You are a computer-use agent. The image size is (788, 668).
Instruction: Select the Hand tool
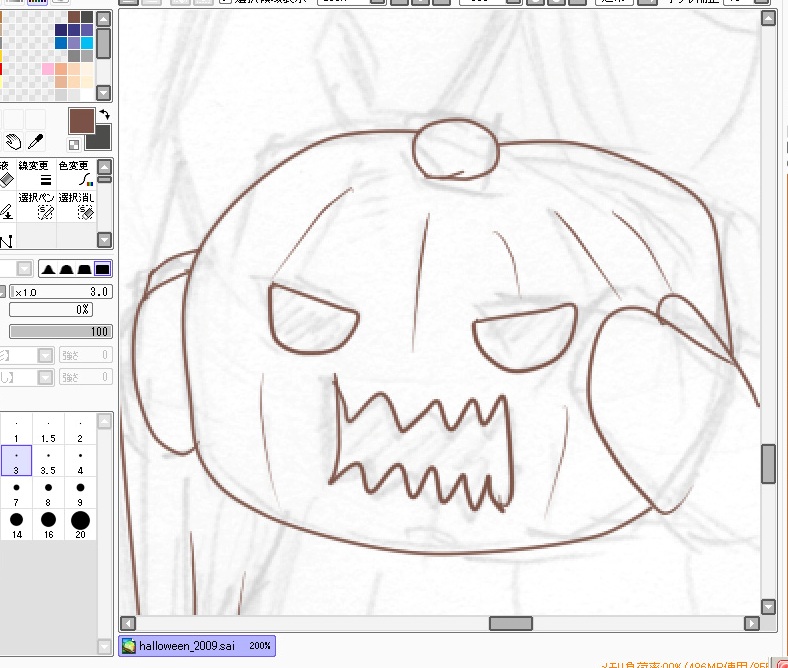[x=13, y=142]
